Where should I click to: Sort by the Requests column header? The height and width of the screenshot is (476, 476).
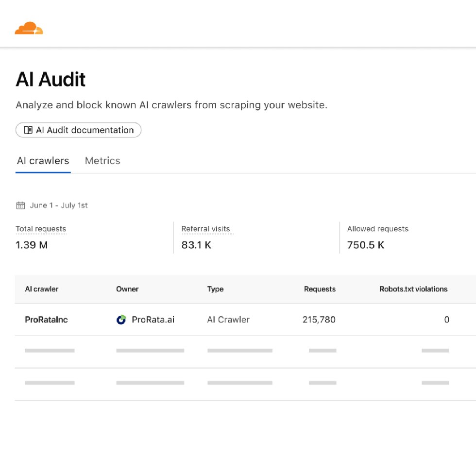pos(320,289)
